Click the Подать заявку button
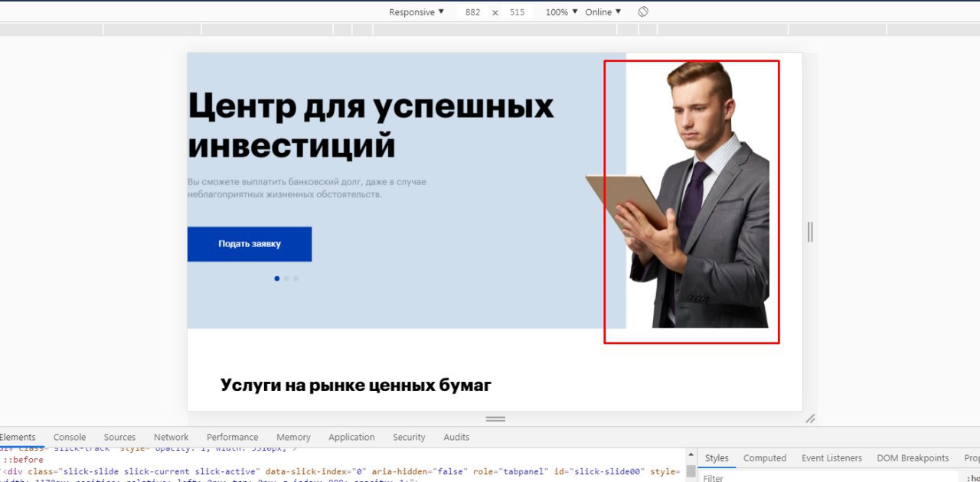Image resolution: width=980 pixels, height=482 pixels. [250, 244]
